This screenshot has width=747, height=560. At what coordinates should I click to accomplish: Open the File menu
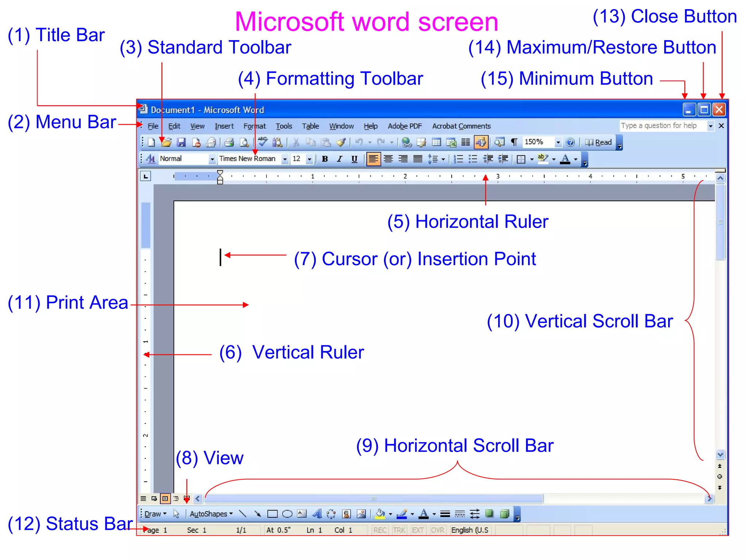click(153, 126)
